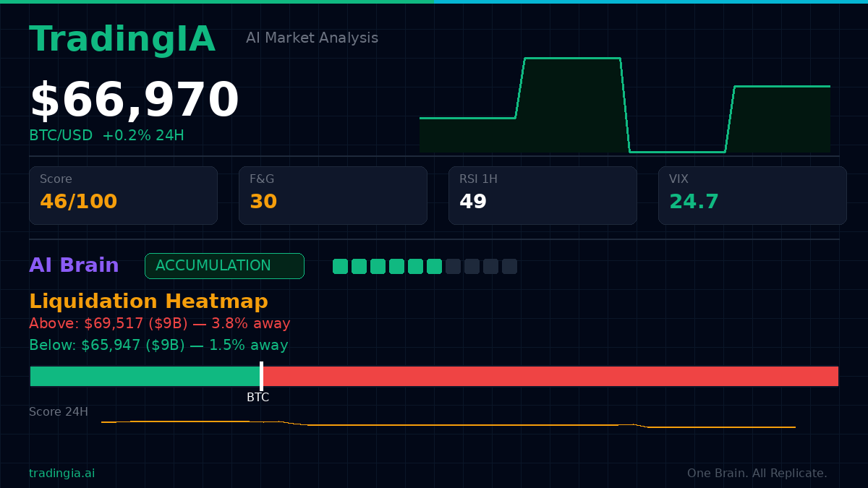Select the BTC/USD +0.2% 24H label
The width and height of the screenshot is (868, 488).
[106, 136]
